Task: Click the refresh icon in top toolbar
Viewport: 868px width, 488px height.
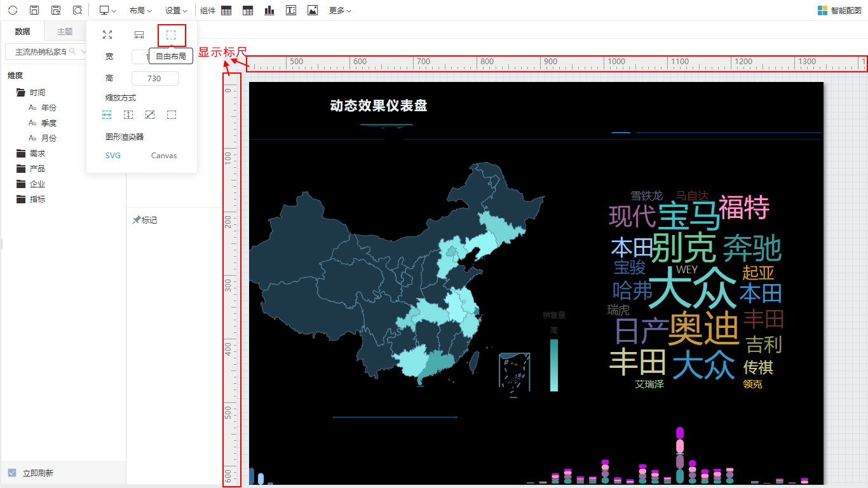Action: pyautogui.click(x=13, y=10)
